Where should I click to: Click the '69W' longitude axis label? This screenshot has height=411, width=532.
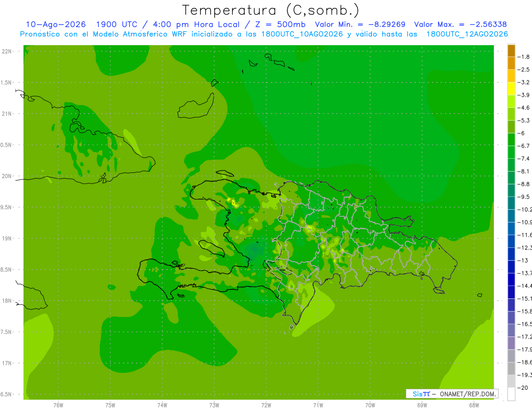coord(422,405)
